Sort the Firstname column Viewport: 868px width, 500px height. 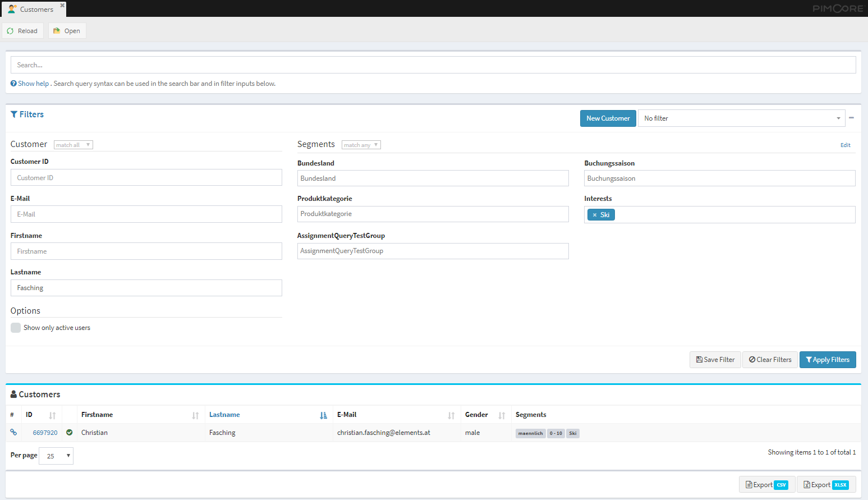195,415
